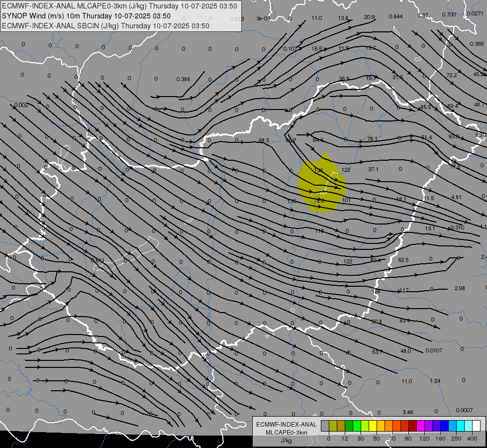Click the legend label ECMWF-INDEX-ANAL
Viewport: 487px width, 448px height.
(287, 425)
